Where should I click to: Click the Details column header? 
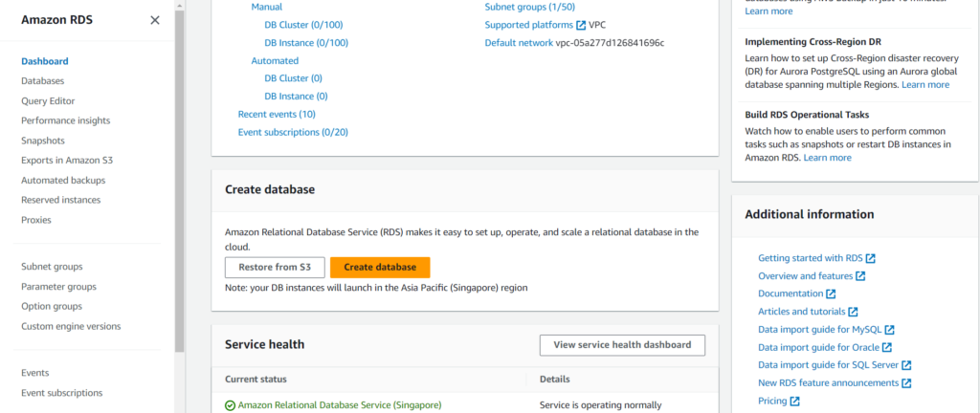[555, 380]
